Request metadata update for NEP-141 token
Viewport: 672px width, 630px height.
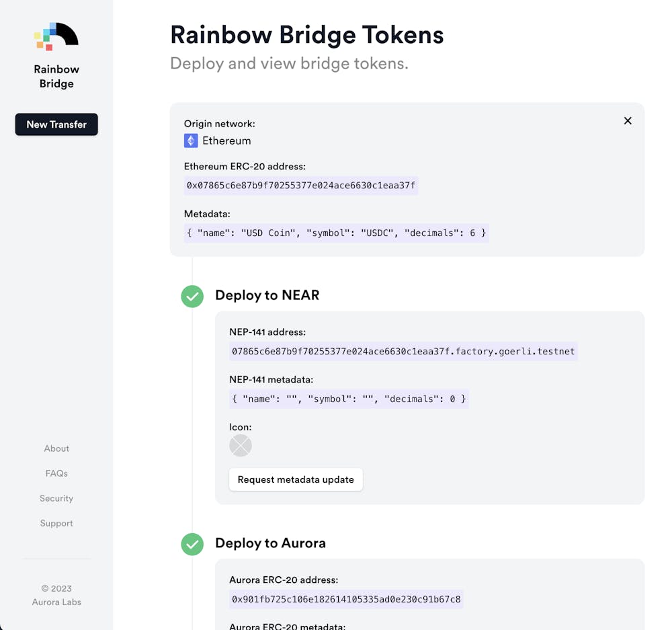pos(296,479)
